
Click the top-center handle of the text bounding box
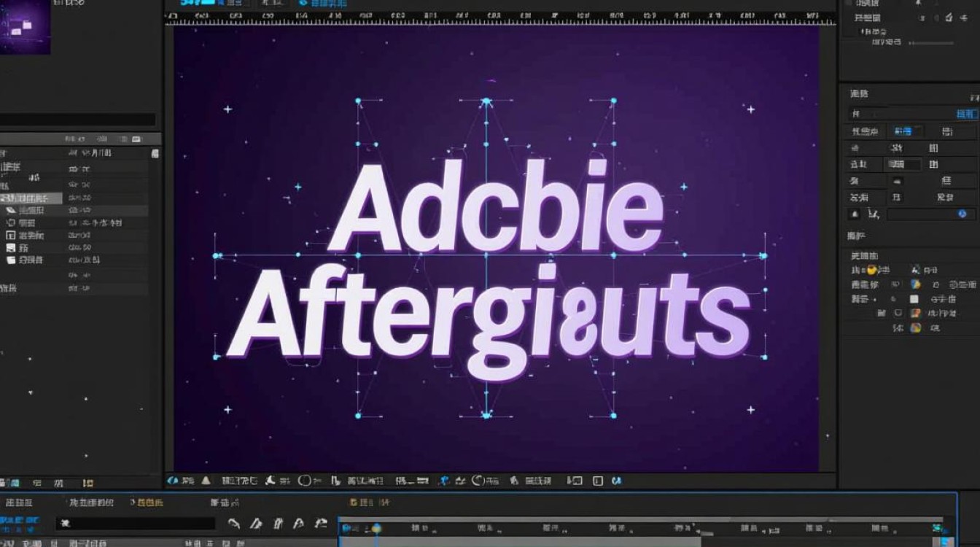click(486, 101)
